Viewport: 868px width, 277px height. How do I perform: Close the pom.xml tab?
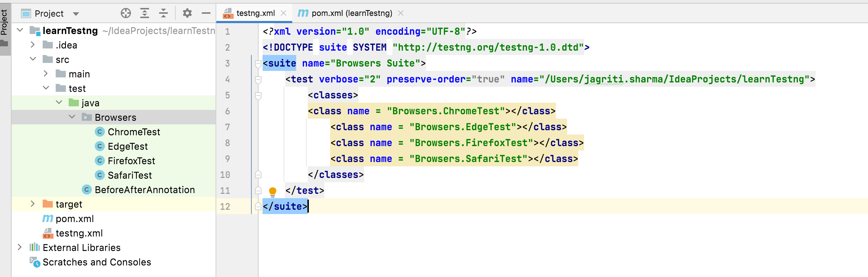400,13
